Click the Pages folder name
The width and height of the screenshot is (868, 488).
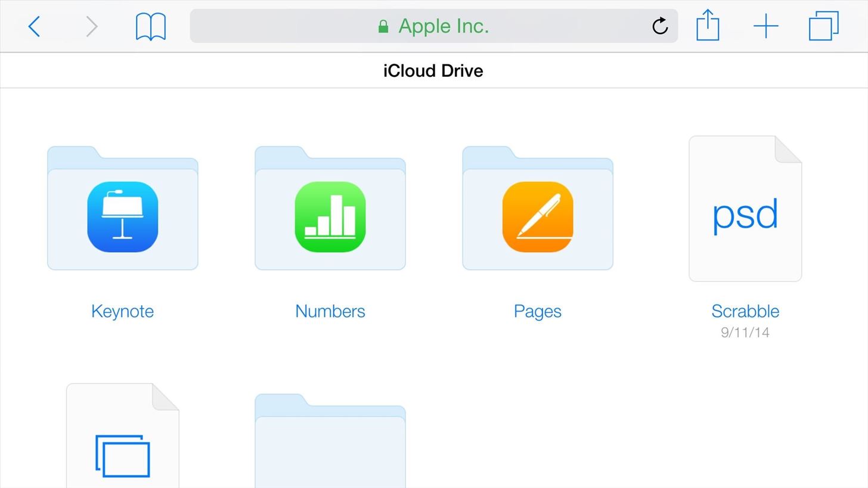coord(537,311)
